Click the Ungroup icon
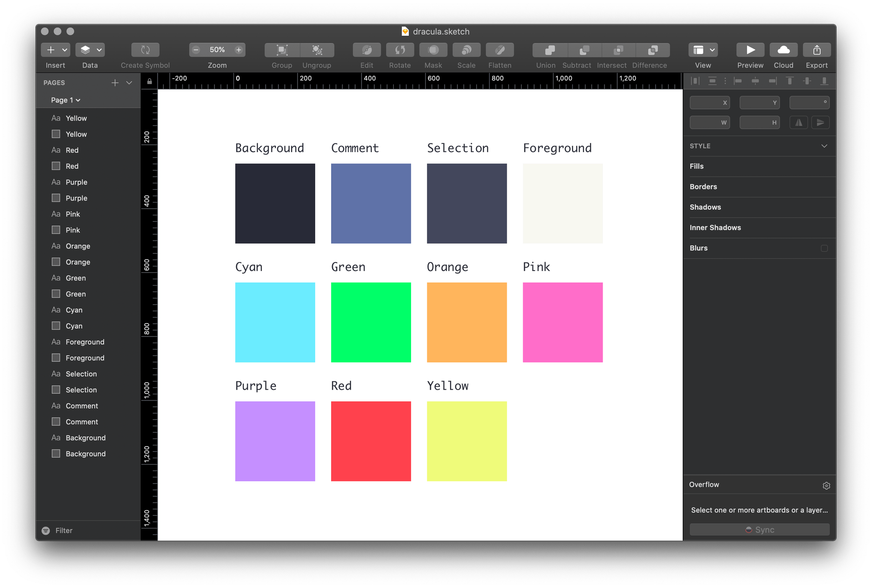The width and height of the screenshot is (872, 588). [317, 50]
